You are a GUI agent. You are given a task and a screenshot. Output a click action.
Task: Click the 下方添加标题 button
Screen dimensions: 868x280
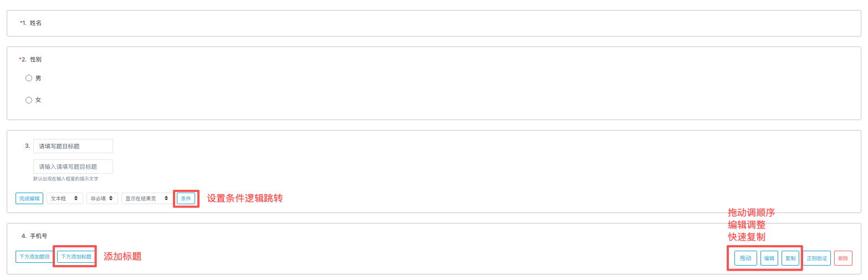(x=76, y=257)
